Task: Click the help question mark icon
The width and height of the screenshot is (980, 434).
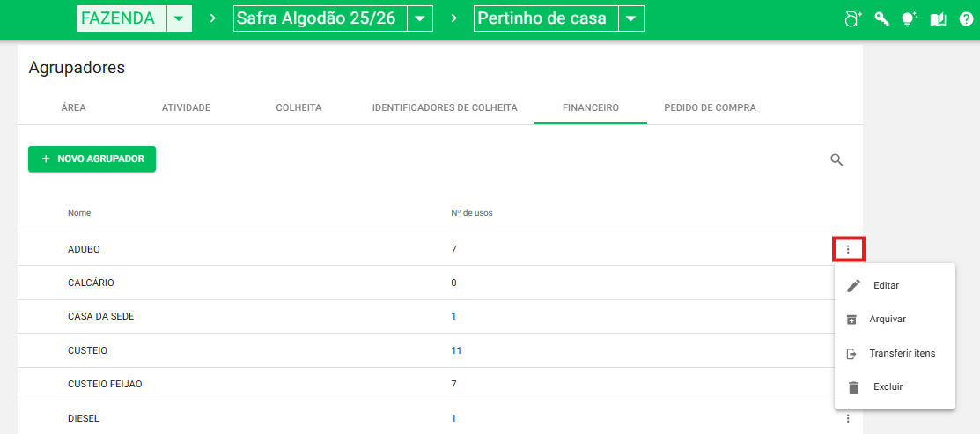Action: point(966,19)
